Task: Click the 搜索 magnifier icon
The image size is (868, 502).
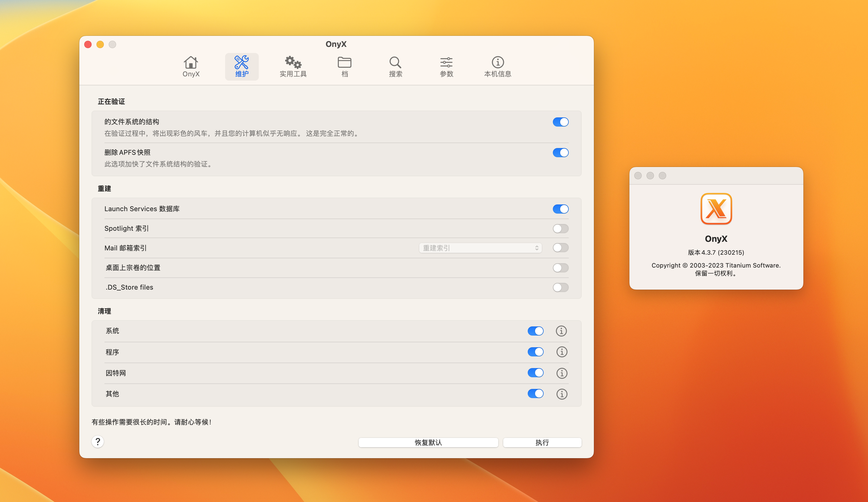Action: click(395, 63)
